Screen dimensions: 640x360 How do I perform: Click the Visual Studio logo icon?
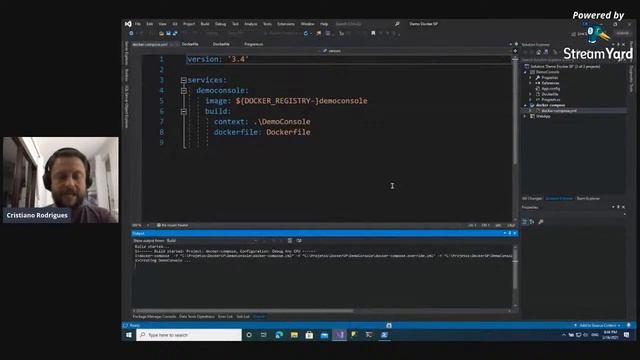pos(128,24)
